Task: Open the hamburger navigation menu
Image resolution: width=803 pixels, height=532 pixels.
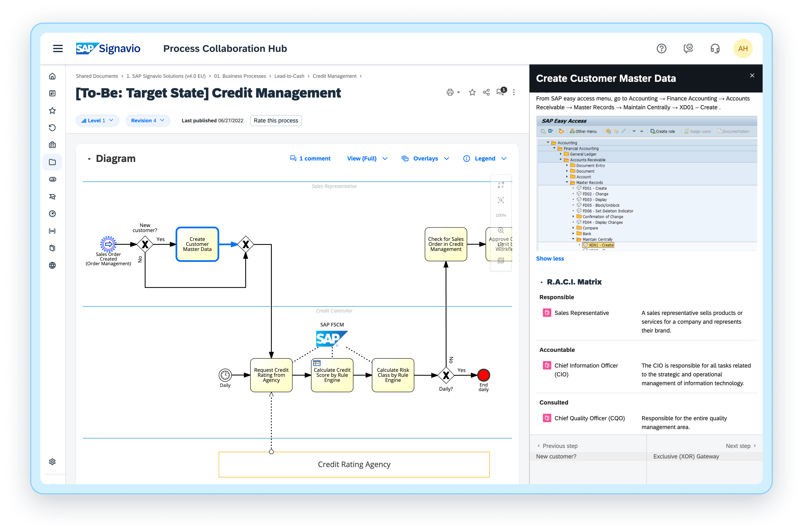Action: click(x=58, y=49)
